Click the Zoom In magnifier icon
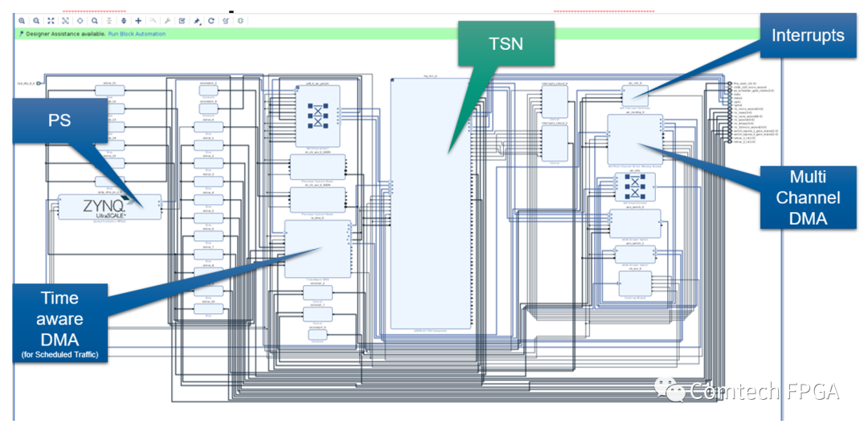 point(22,21)
